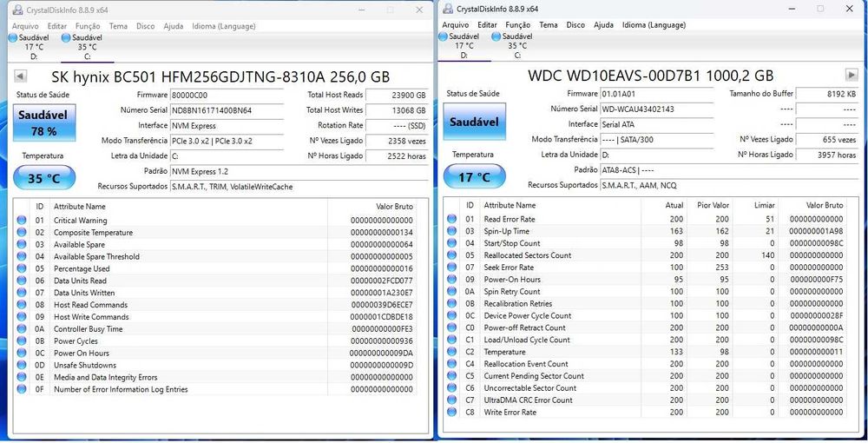Click status orb for Power-off Retract Count
Image resolution: width=868 pixels, height=443 pixels.
click(451, 327)
